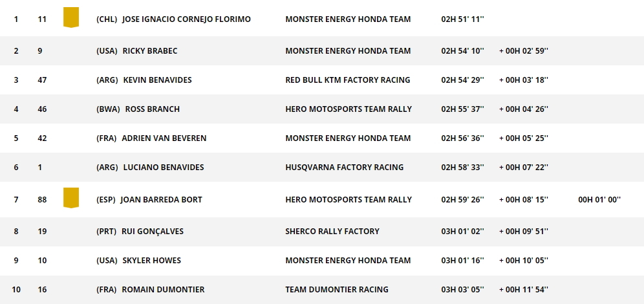Click Red Bull KTM Factory Racing team
This screenshot has width=644, height=304.
pos(348,80)
